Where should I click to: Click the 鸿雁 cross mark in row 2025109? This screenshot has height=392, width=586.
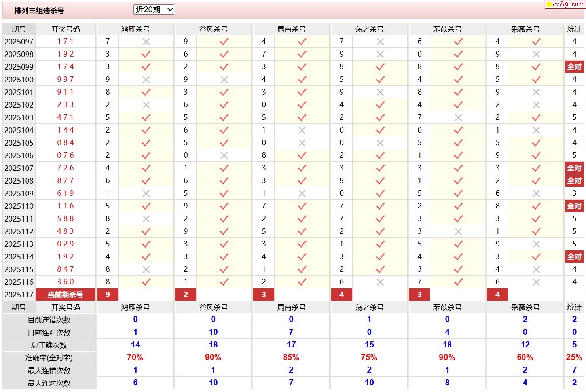pos(146,193)
